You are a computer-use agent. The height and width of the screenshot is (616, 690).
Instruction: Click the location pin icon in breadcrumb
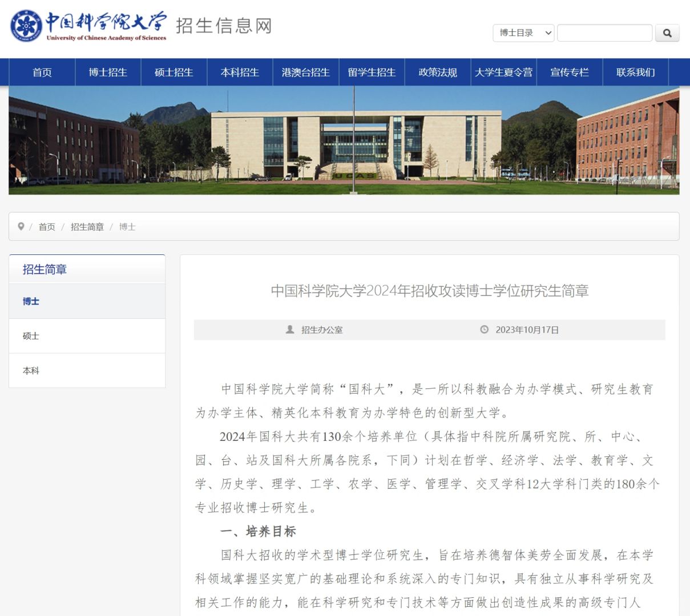coord(21,226)
